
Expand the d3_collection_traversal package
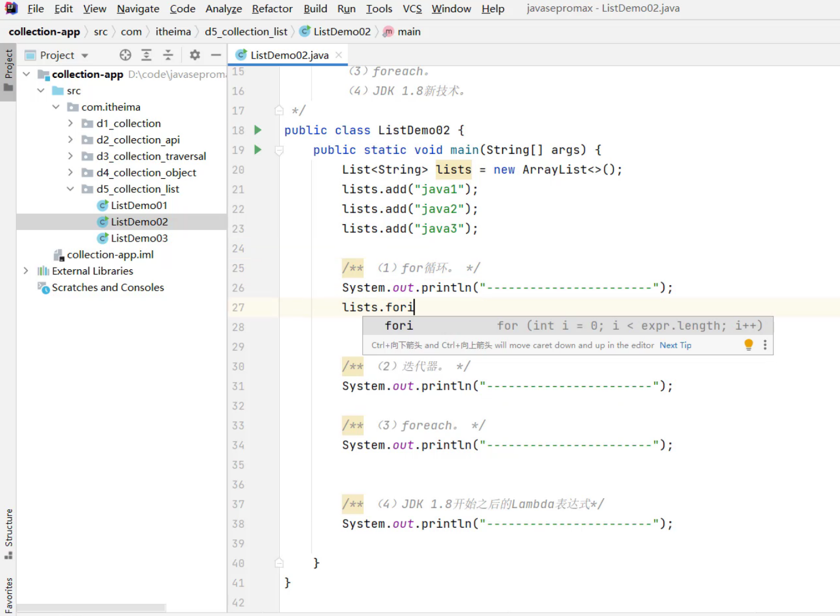70,156
